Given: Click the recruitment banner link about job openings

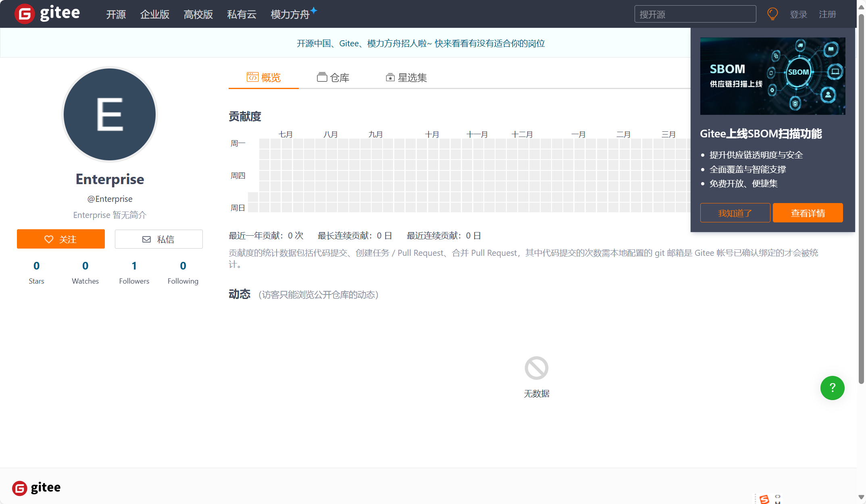Looking at the screenshot, I should (x=421, y=43).
